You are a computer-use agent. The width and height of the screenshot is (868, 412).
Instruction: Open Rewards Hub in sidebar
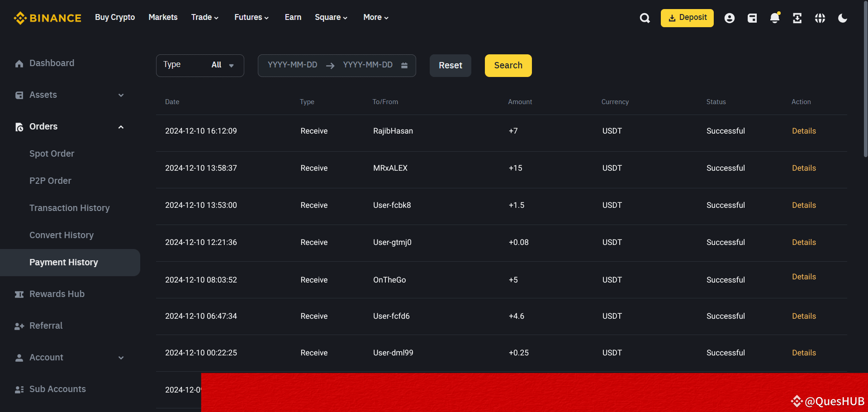pos(57,294)
